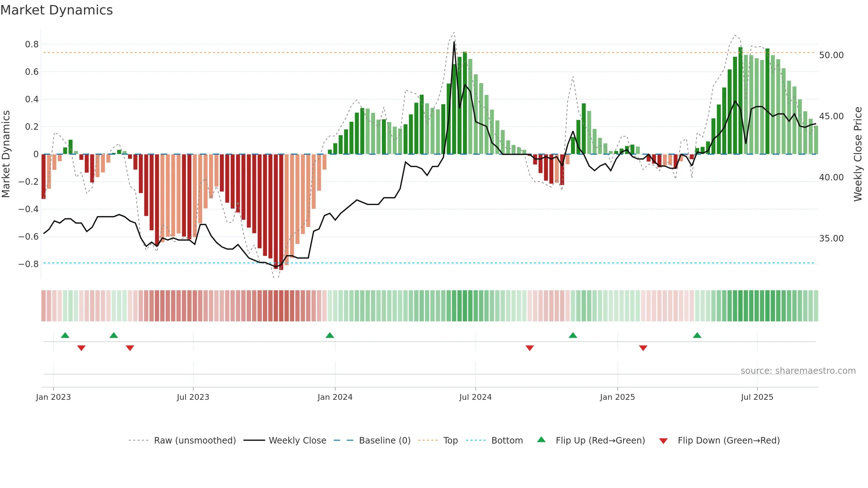The height and width of the screenshot is (488, 868).
Task: Toggle the Flip Down (Green→Red) legend label
Action: pos(729,440)
